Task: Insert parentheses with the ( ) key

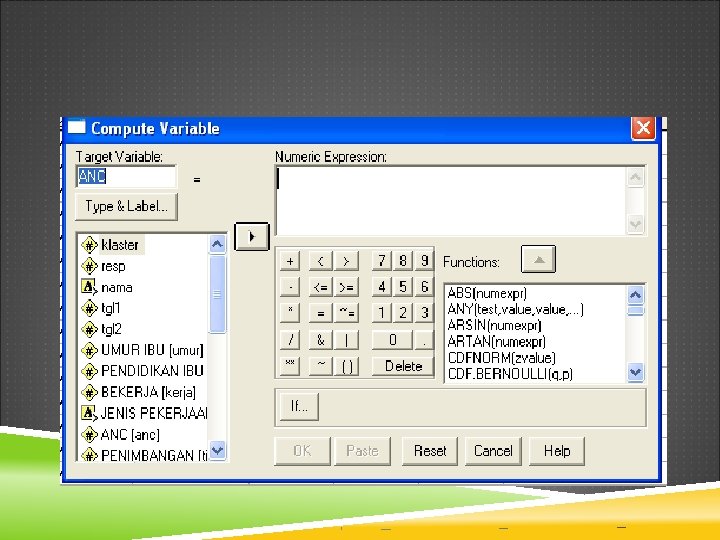Action: pos(347,366)
